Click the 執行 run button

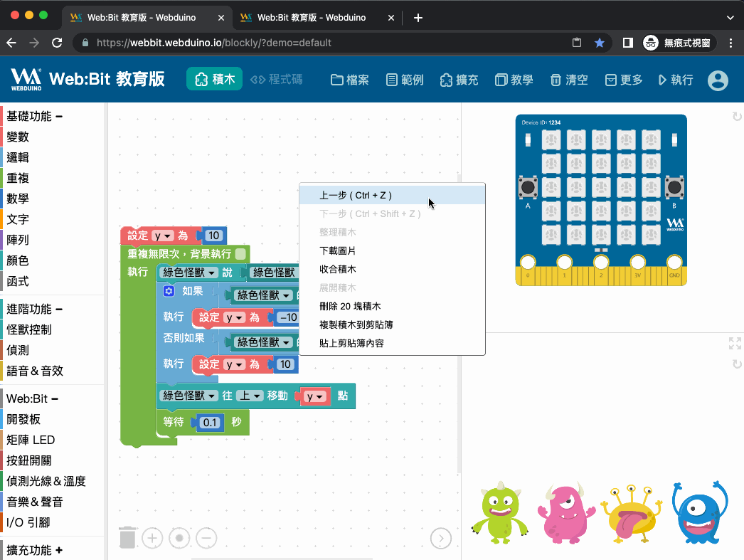coord(676,80)
